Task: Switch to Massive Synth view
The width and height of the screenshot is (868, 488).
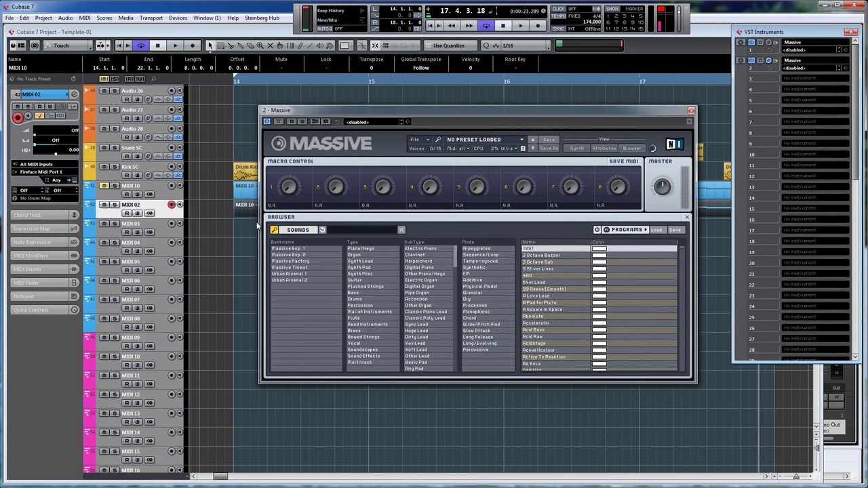Action: point(576,148)
